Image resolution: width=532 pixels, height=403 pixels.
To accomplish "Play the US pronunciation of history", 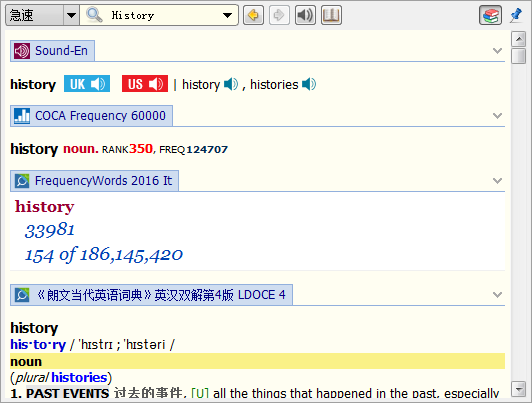I will pyautogui.click(x=145, y=84).
